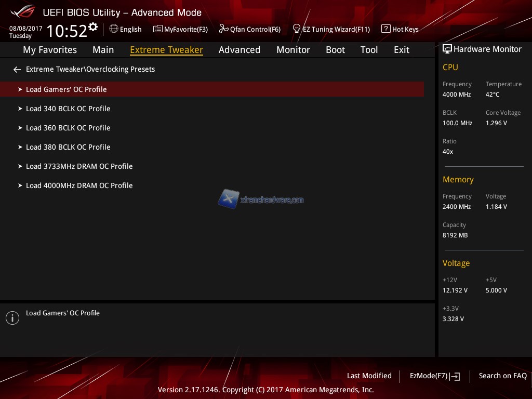532x399 pixels.
Task: Open the Hot Keys help
Action: pos(400,30)
